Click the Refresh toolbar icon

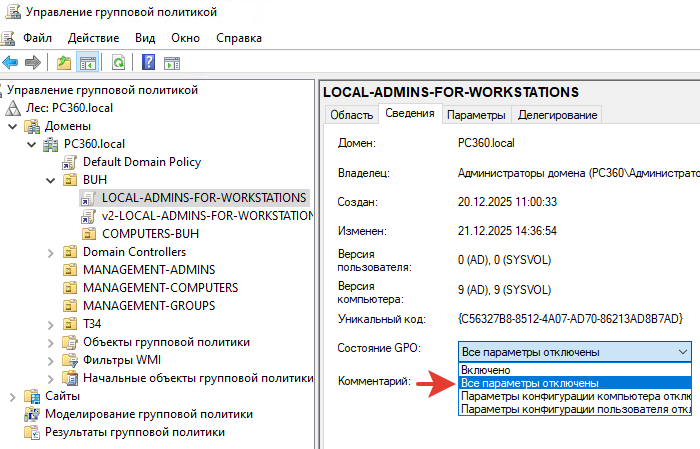(x=118, y=63)
